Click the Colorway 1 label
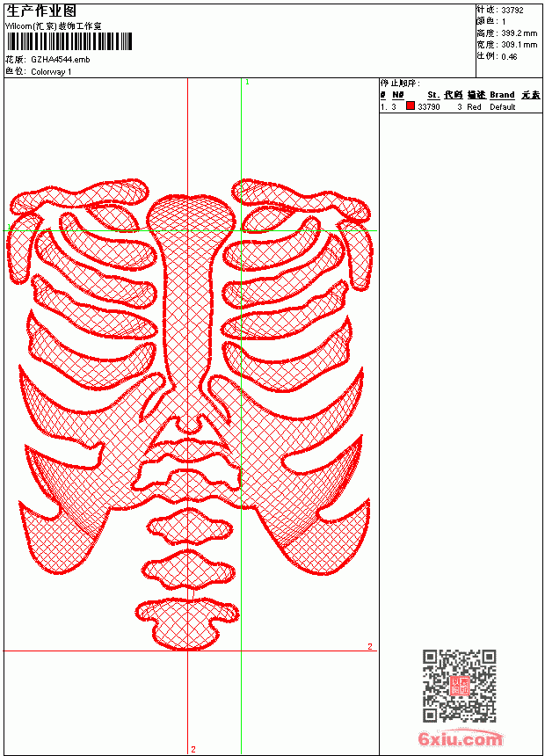545x756 pixels. click(x=51, y=72)
